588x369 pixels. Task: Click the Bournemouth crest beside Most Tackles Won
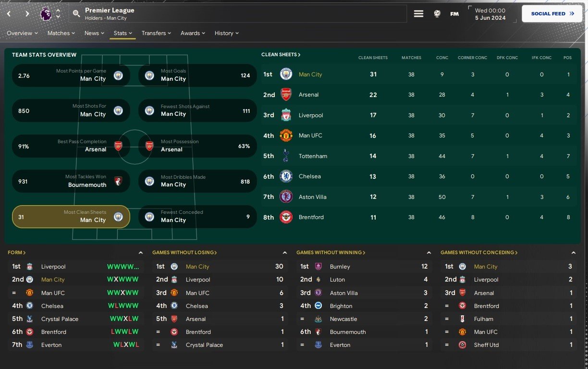pos(118,181)
